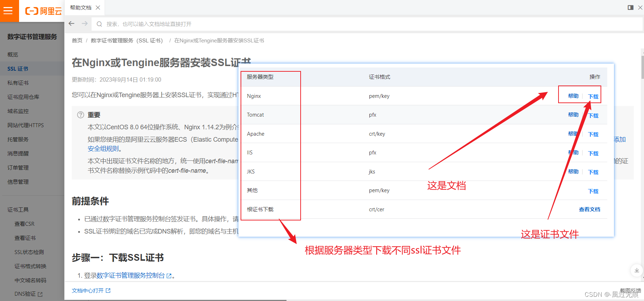The image size is (644, 301).
Task: Open 概览 in the sidebar
Action: 13,54
